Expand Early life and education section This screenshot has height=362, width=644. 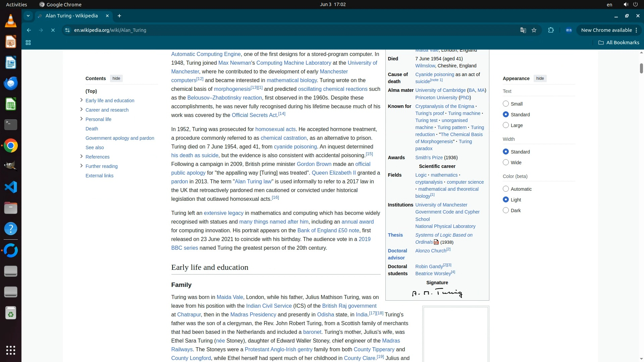point(81,100)
